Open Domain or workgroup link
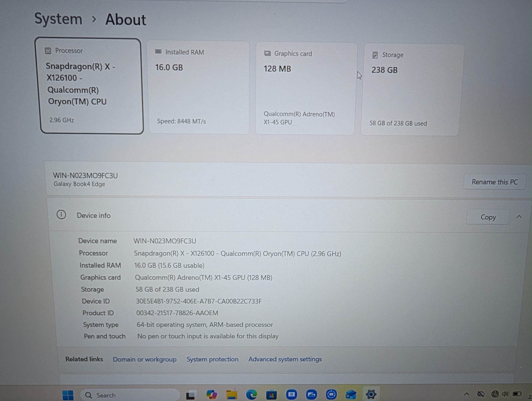This screenshot has height=401, width=532. [x=145, y=359]
